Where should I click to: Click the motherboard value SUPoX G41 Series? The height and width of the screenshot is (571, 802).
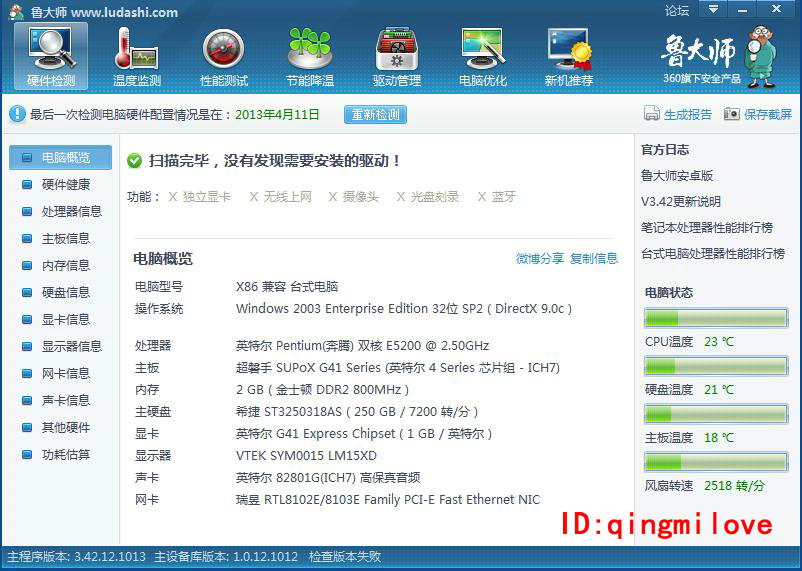coord(397,368)
